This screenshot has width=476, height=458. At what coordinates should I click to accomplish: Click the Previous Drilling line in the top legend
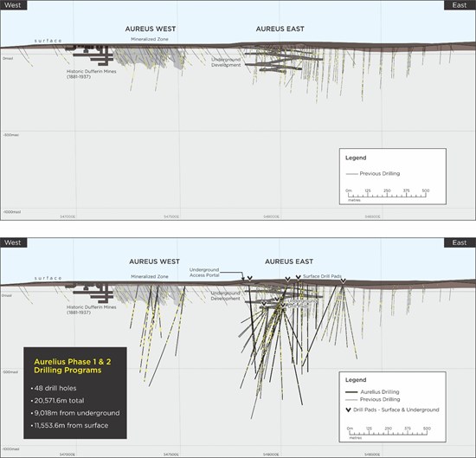(352, 174)
